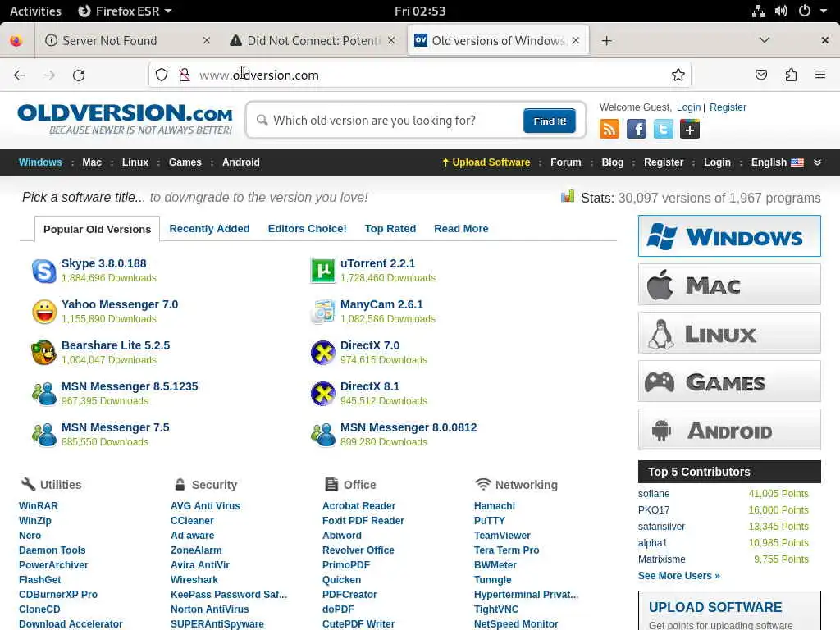
Task: Open the Facebook social icon
Action: click(x=637, y=129)
